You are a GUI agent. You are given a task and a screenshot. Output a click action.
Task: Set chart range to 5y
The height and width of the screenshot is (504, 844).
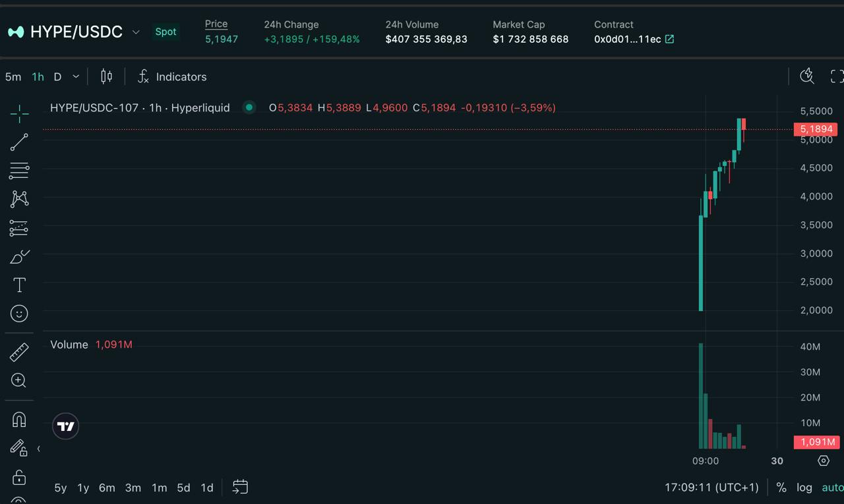coord(61,488)
